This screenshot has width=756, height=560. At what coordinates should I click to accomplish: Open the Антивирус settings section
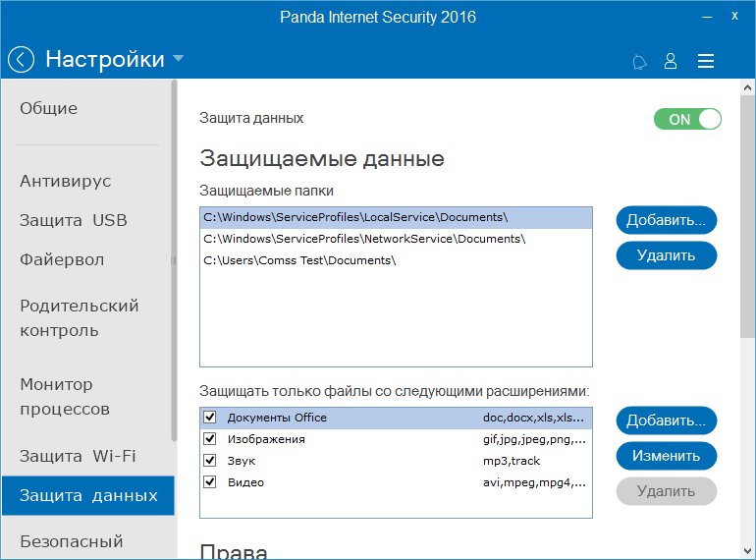point(66,181)
